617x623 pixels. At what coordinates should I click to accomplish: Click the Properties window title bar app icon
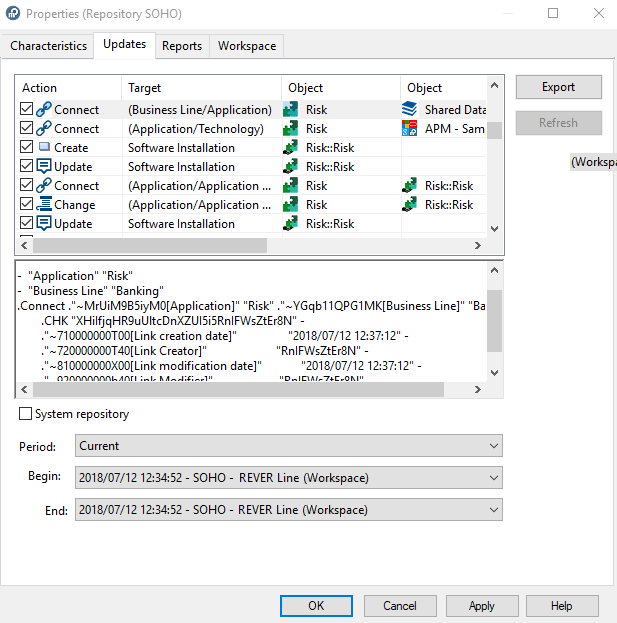tap(12, 14)
